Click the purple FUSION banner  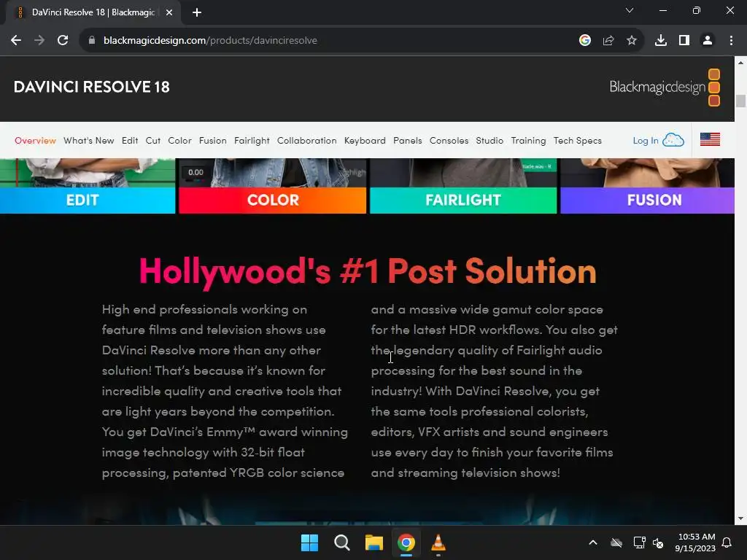[x=648, y=200]
